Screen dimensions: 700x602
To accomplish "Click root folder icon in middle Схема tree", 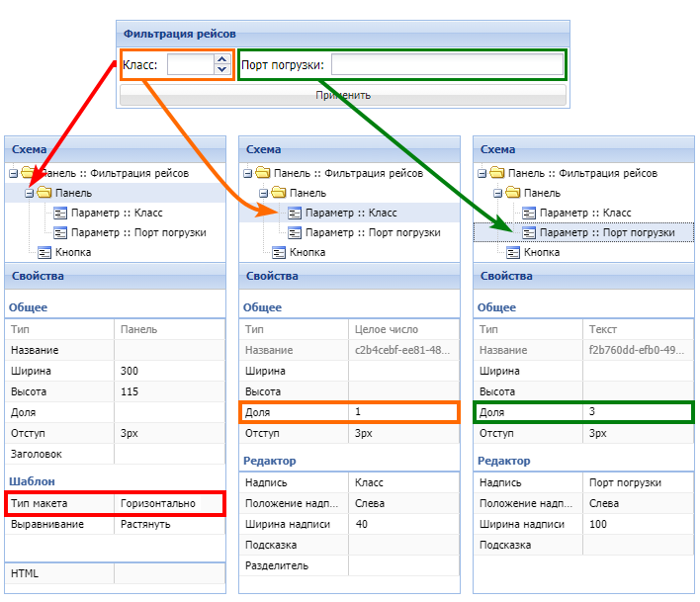I will click(x=262, y=173).
